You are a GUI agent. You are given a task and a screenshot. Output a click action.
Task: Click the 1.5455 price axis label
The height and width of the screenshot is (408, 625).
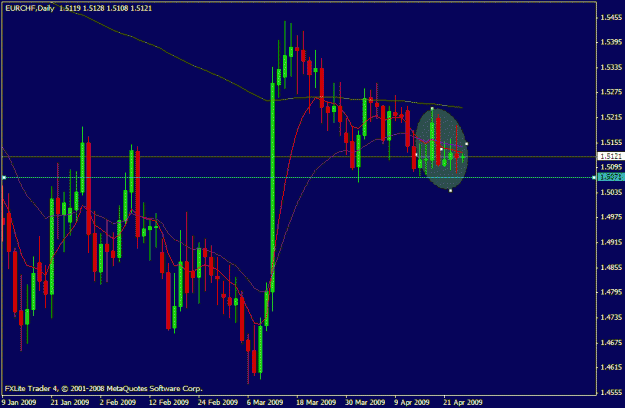[x=611, y=17]
